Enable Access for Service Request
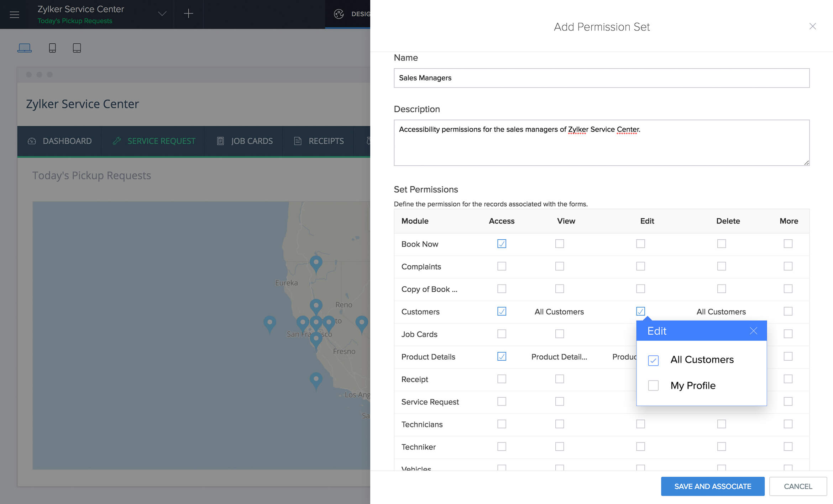Image resolution: width=833 pixels, height=504 pixels. click(x=502, y=401)
